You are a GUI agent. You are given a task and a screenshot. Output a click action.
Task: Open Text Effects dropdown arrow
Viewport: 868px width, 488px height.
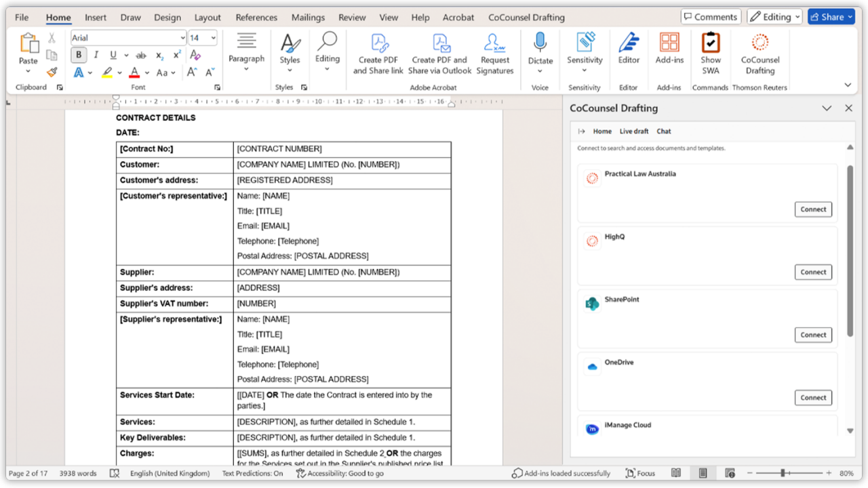[x=92, y=73]
